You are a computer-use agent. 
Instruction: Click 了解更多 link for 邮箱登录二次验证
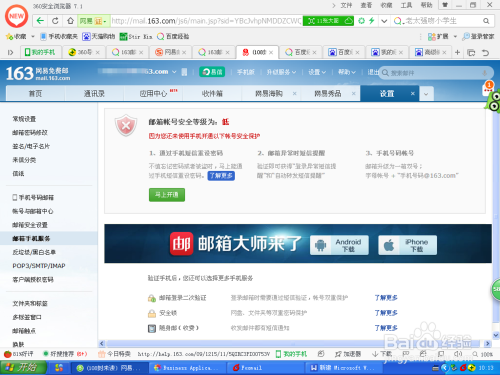pos(386,298)
